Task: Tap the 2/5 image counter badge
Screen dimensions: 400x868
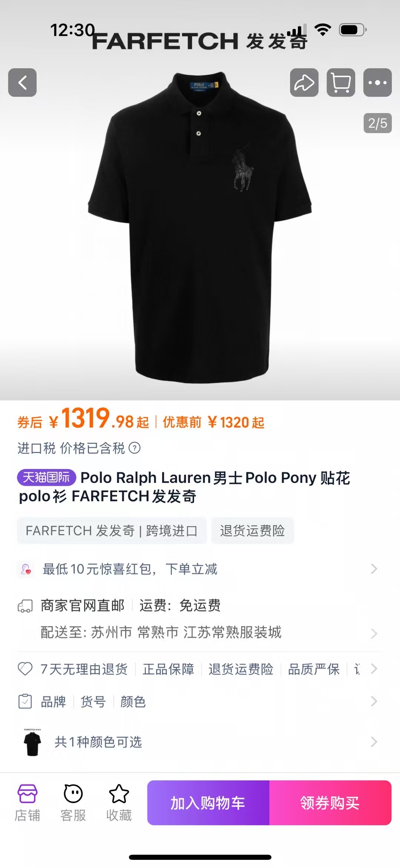Action: [377, 123]
